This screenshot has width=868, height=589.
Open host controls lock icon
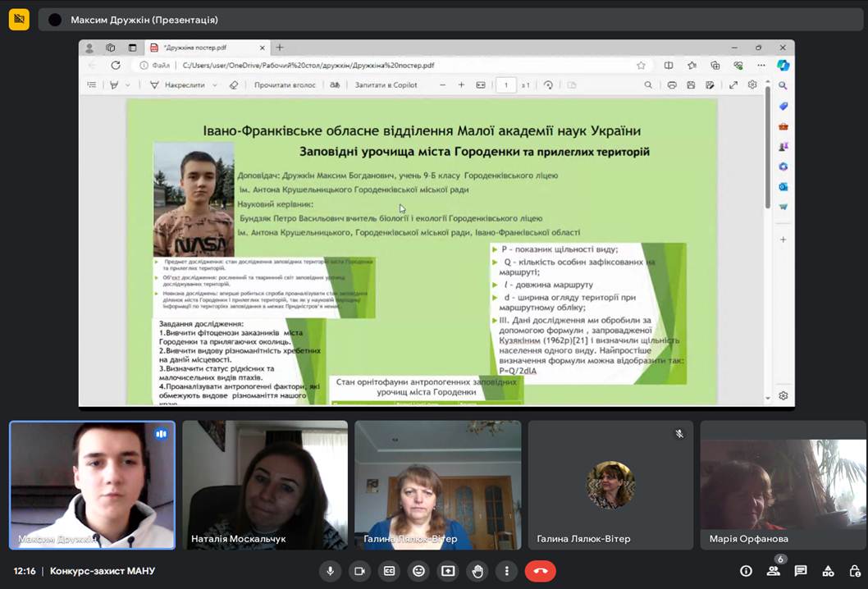(x=855, y=571)
